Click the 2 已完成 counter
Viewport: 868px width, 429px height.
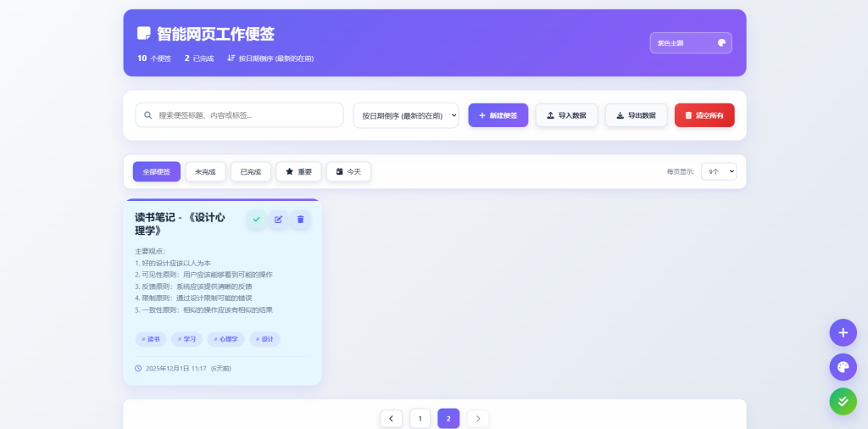tap(199, 58)
